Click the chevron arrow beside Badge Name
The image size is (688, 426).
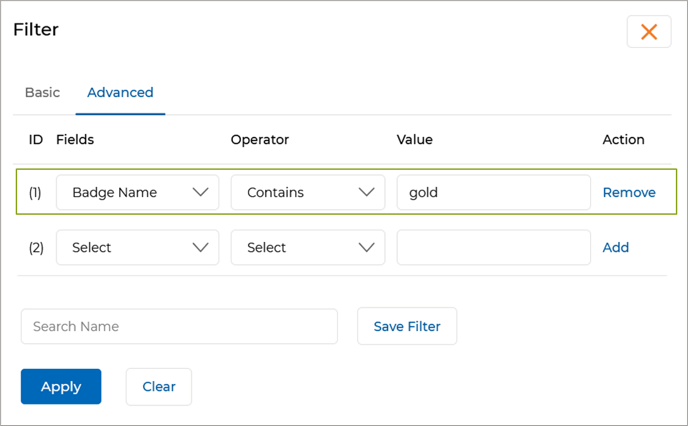click(x=201, y=192)
